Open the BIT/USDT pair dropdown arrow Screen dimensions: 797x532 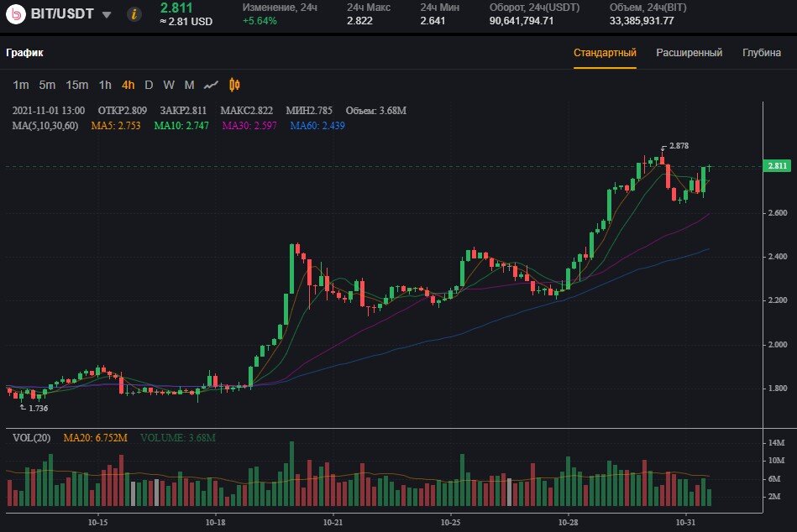click(x=106, y=15)
